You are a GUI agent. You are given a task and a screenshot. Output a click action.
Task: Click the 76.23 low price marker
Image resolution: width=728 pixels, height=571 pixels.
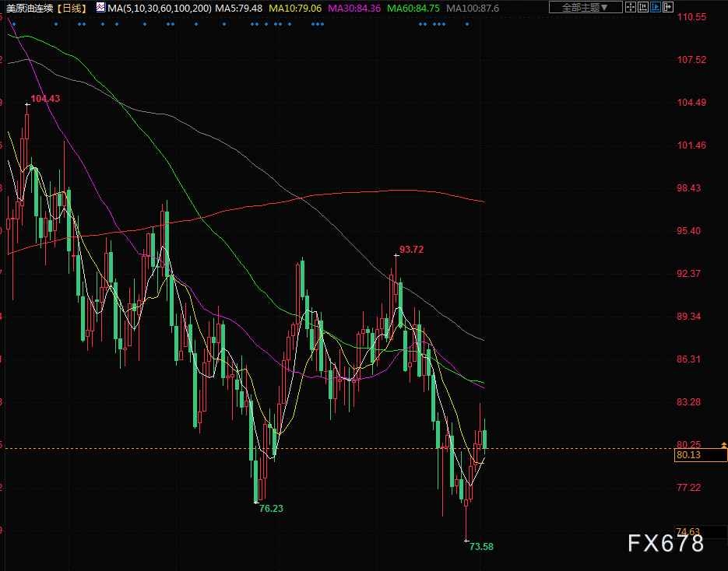[271, 509]
